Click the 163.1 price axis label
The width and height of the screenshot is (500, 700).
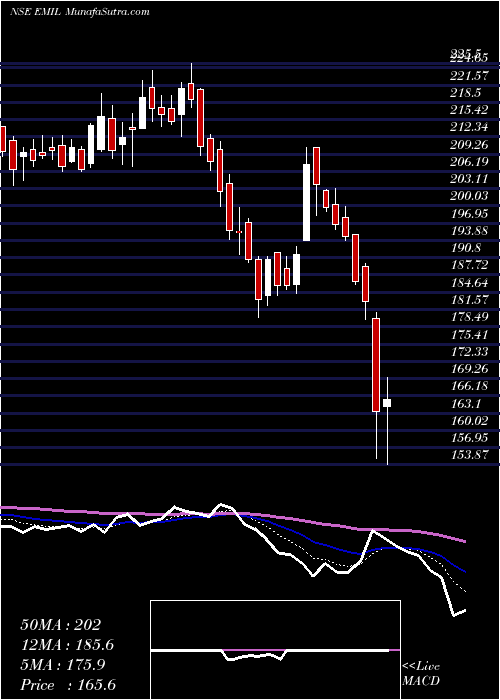tap(465, 403)
